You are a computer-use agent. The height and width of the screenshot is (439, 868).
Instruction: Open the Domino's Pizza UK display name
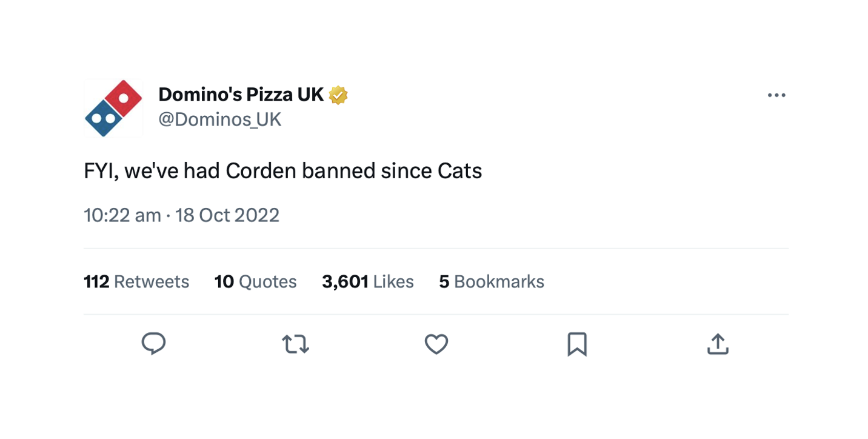point(241,95)
